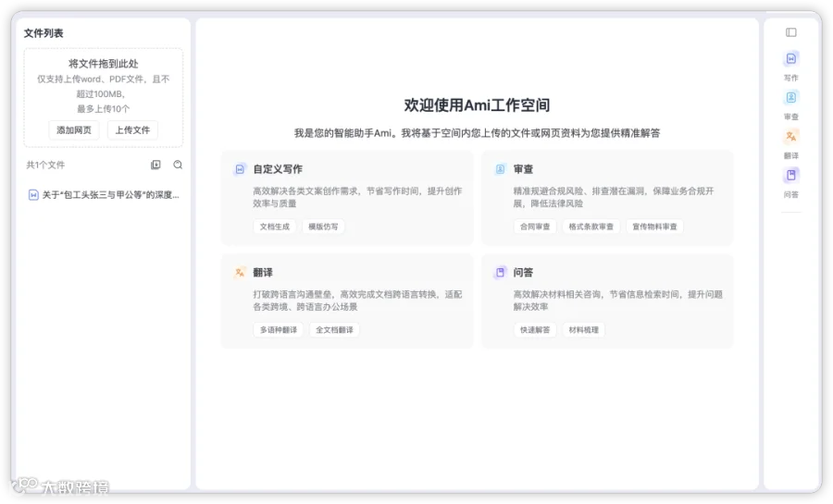Image resolution: width=833 pixels, height=504 pixels.
Task: Select the 宣传物料审查 tag
Action: pos(655,227)
